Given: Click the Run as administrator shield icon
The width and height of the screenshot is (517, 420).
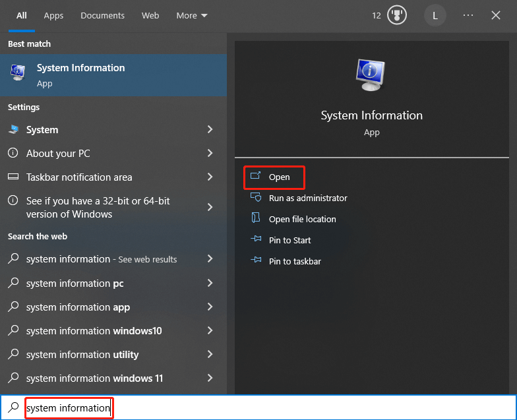Looking at the screenshot, I should coord(256,198).
